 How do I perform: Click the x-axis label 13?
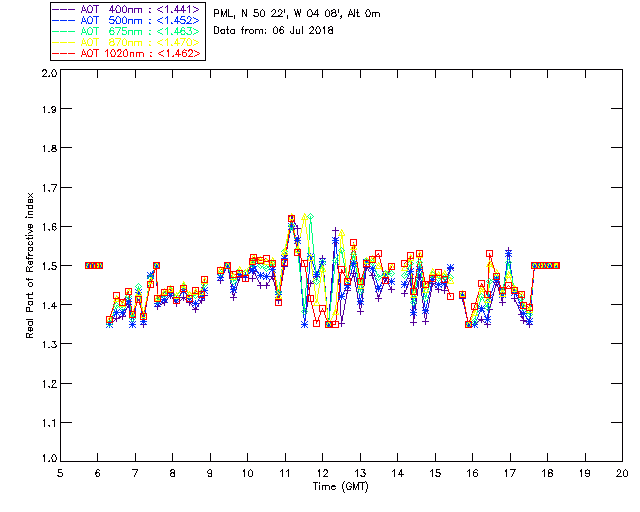(x=360, y=473)
